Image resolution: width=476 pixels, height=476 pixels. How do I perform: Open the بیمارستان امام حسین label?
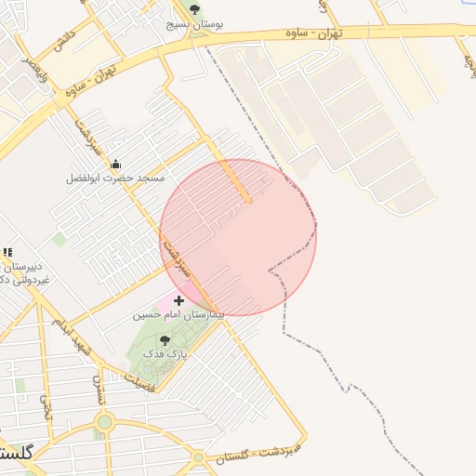pos(178,315)
